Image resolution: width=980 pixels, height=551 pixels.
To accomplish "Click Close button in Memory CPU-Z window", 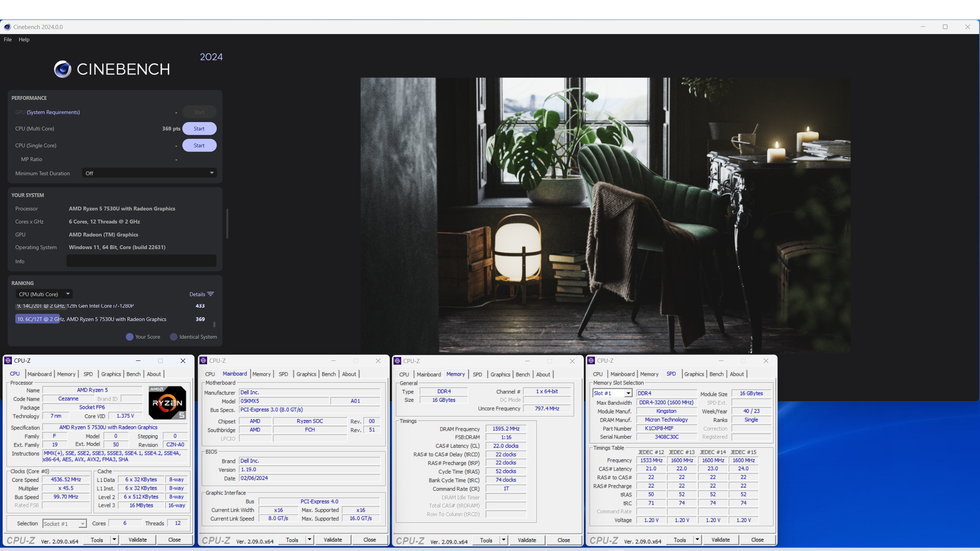I will coord(563,540).
